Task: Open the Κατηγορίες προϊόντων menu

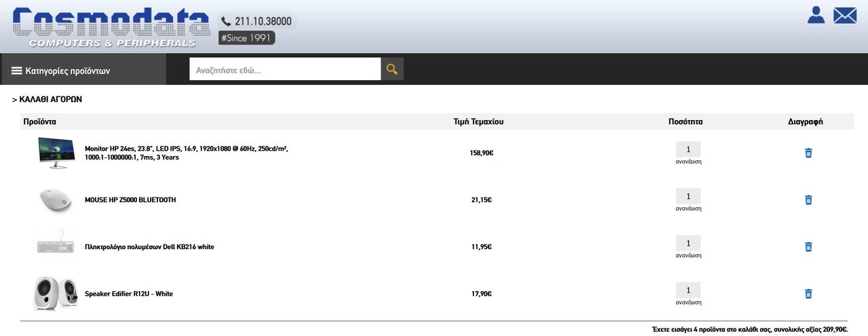Action: (83, 70)
